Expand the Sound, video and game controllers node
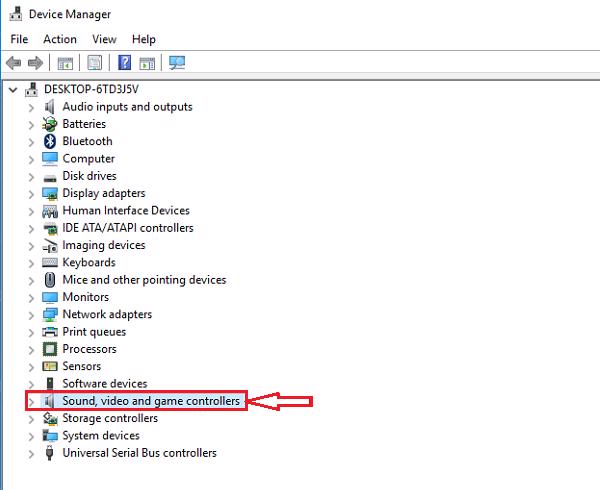This screenshot has width=600, height=490. click(x=32, y=401)
